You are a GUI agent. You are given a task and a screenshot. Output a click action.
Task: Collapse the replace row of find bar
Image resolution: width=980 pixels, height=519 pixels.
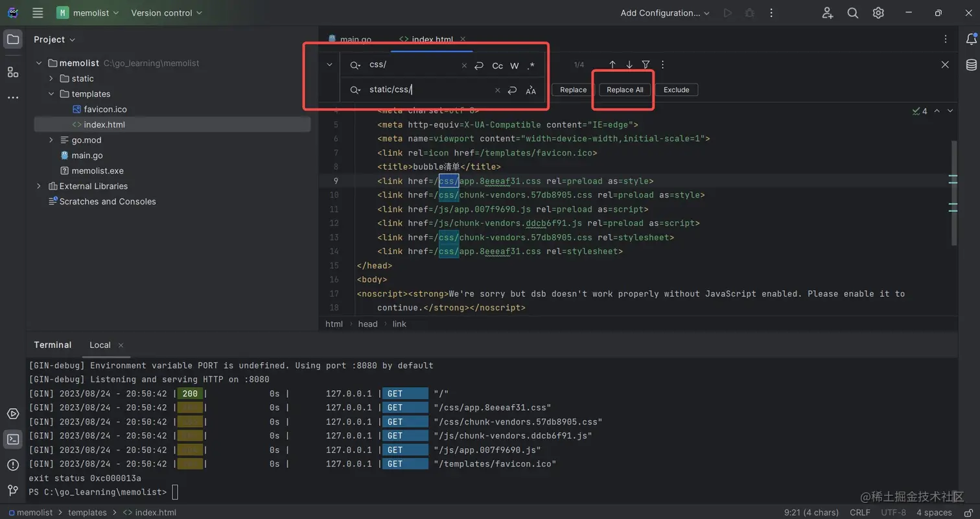pyautogui.click(x=329, y=65)
